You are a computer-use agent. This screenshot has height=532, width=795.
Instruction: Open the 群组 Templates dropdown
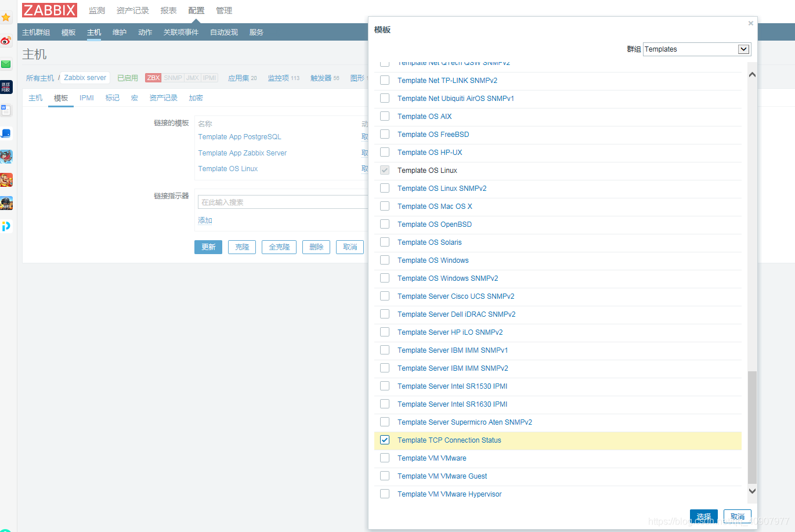tap(697, 49)
